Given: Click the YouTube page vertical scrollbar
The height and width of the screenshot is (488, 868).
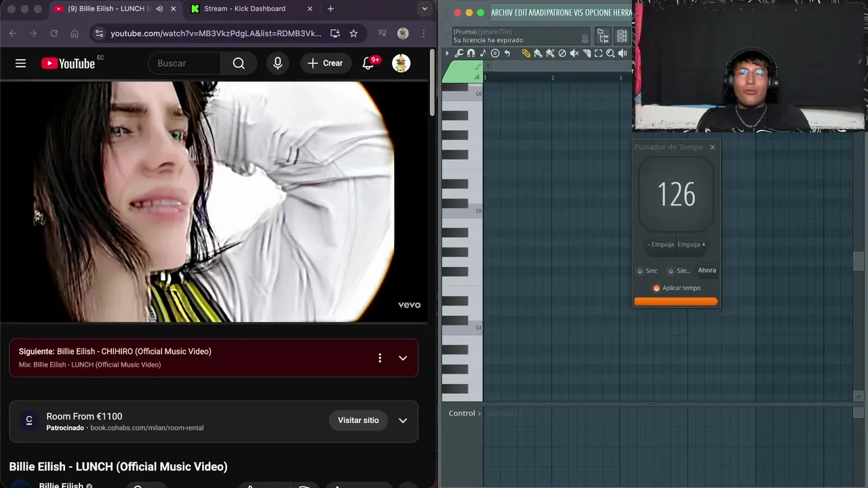Looking at the screenshot, I should pyautogui.click(x=433, y=81).
